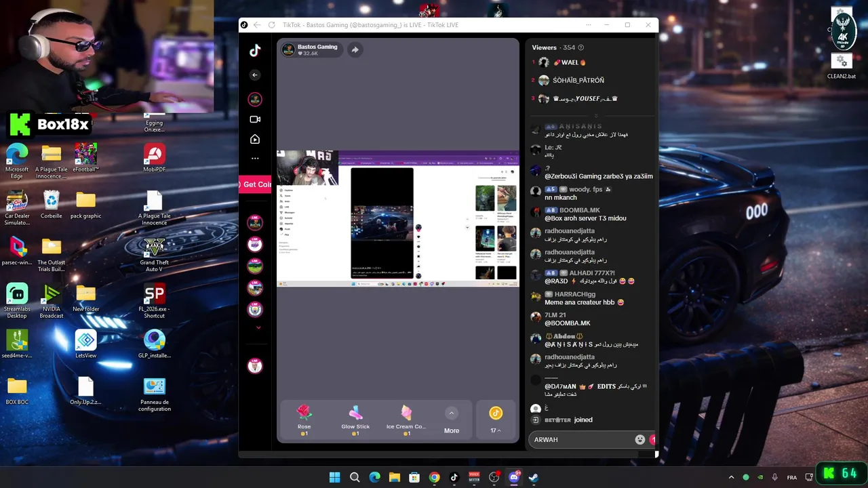Open the last sidebar LIVE avatar at bottom
Viewport: 868px width, 488px height.
point(255,366)
